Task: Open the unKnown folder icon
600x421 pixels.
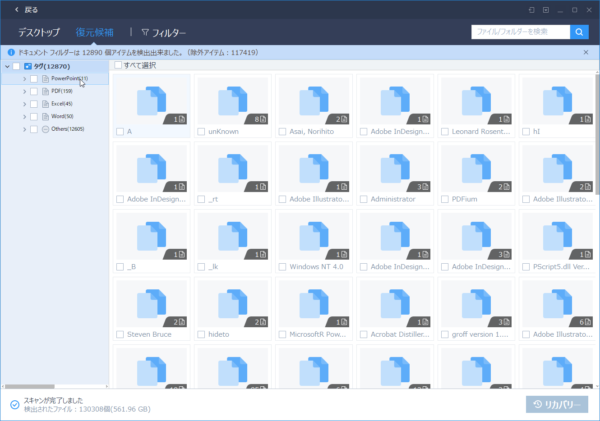Action: point(233,101)
